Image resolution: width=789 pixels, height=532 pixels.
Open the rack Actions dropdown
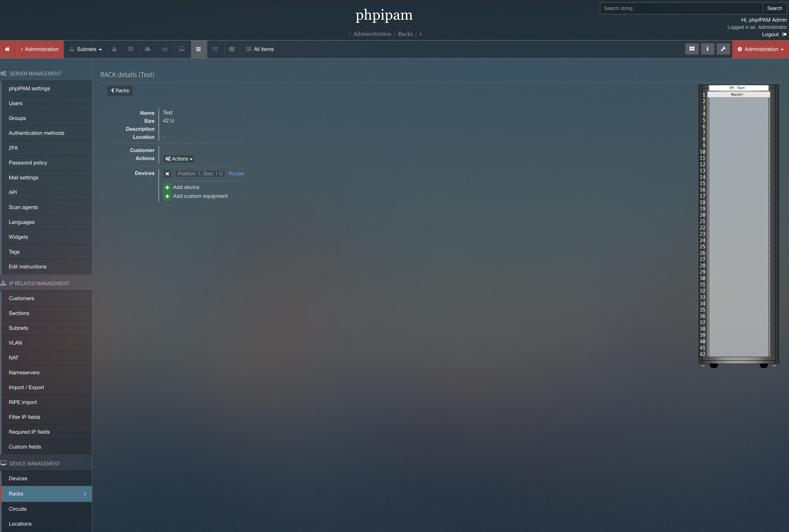coord(179,159)
